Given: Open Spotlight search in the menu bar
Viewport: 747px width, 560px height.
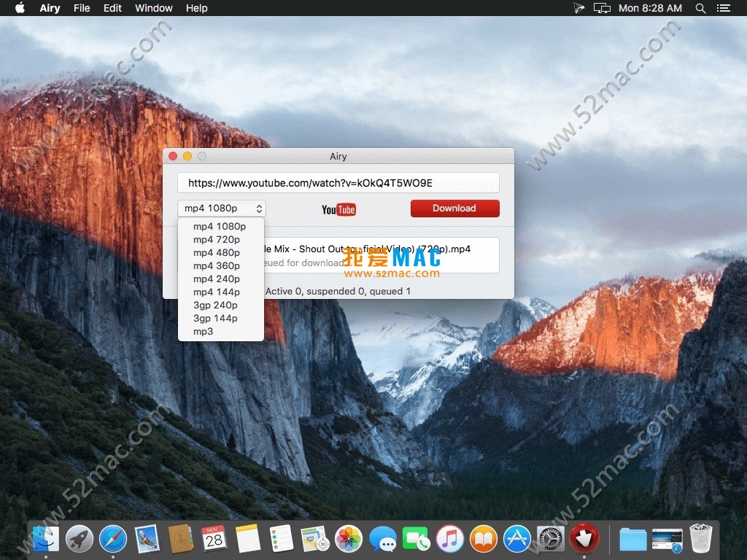Looking at the screenshot, I should point(700,8).
